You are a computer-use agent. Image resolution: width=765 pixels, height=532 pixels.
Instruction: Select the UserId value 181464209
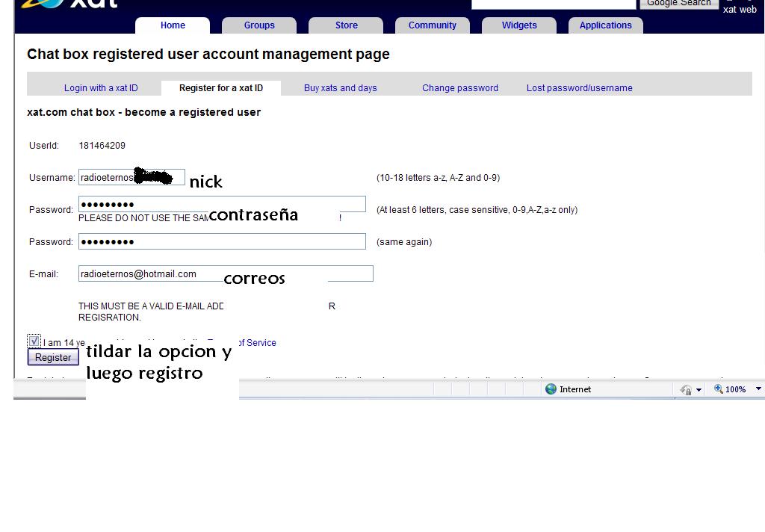pos(102,146)
